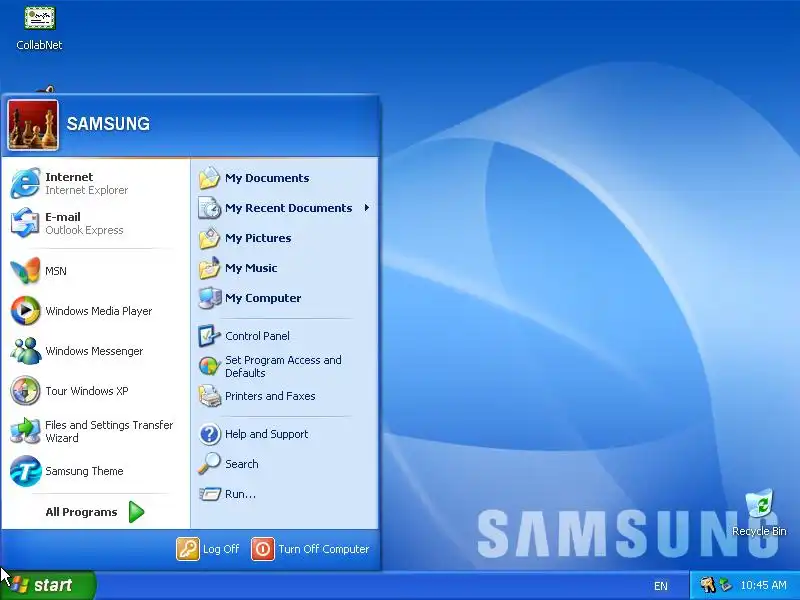The width and height of the screenshot is (800, 600).
Task: Click Set Program Access and Defaults text
Action: pos(283,366)
